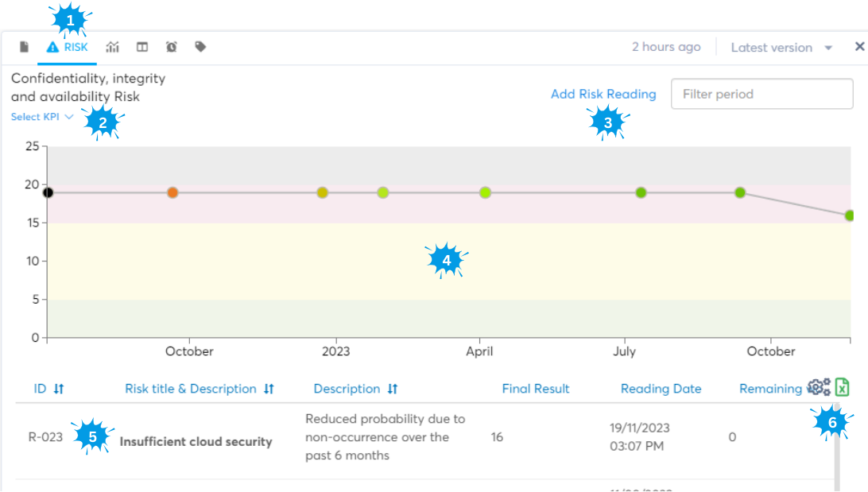The image size is (868, 492).
Task: Open the chart statistics tab icon
Action: (x=113, y=48)
